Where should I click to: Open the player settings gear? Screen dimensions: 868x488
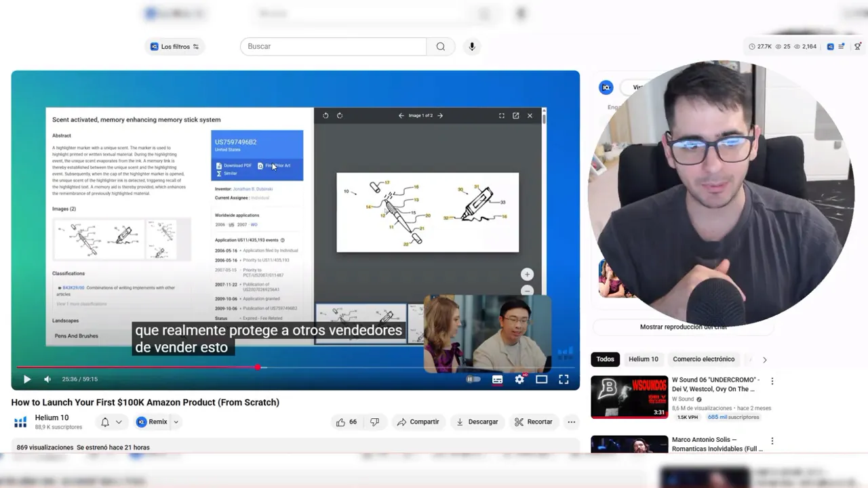point(519,380)
